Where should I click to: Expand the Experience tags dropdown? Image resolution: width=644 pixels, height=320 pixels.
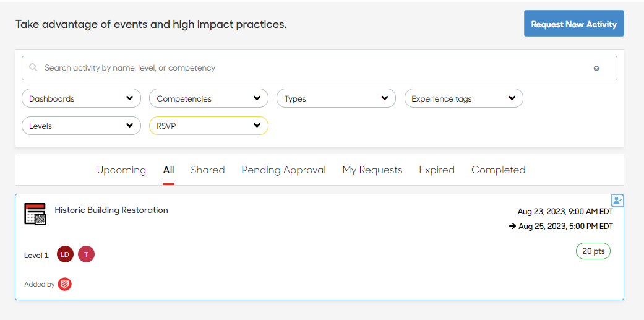tap(464, 98)
